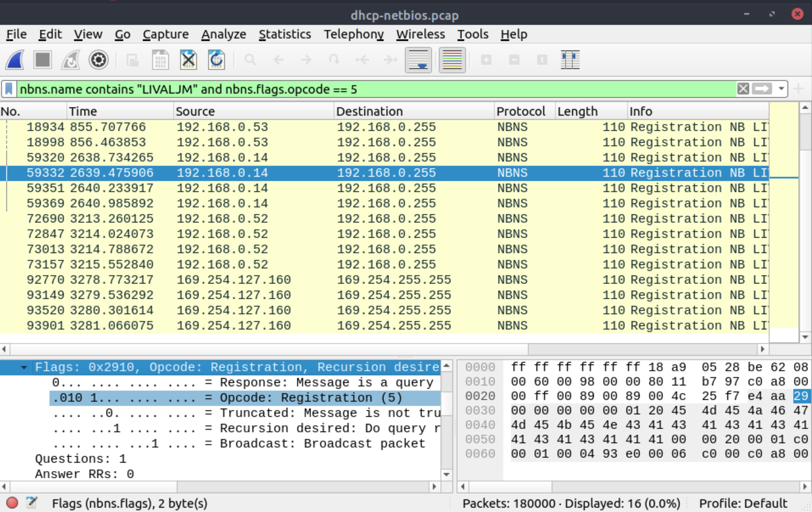The height and width of the screenshot is (512, 812).
Task: Clear the display filter input
Action: pos(744,89)
